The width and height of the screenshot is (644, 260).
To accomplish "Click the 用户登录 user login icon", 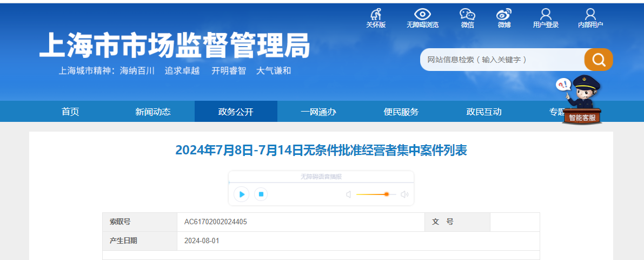I will coord(546,15).
